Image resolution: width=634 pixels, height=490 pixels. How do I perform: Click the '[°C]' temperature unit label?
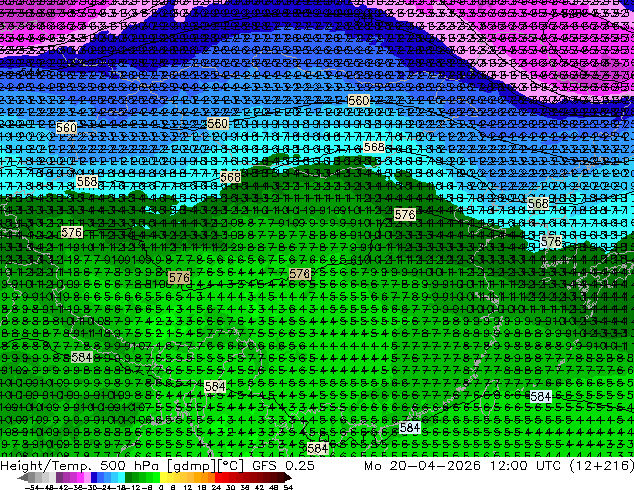[x=230, y=466]
